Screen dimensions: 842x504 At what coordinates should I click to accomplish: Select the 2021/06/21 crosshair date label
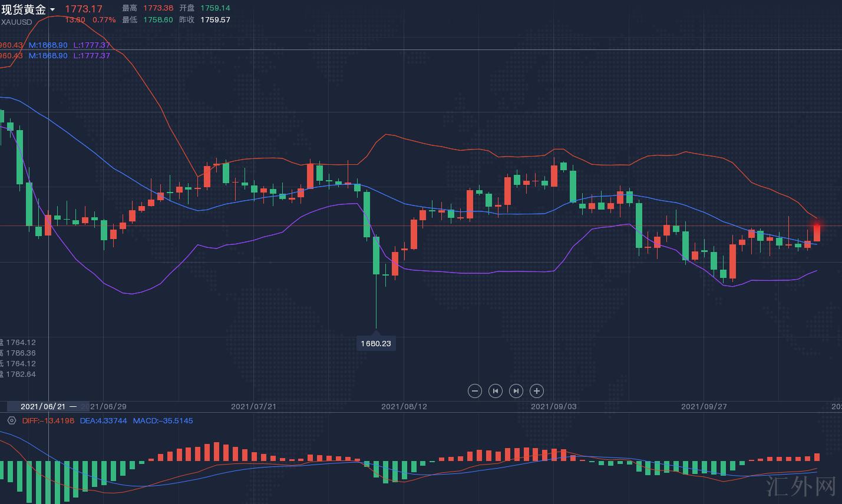tap(43, 406)
